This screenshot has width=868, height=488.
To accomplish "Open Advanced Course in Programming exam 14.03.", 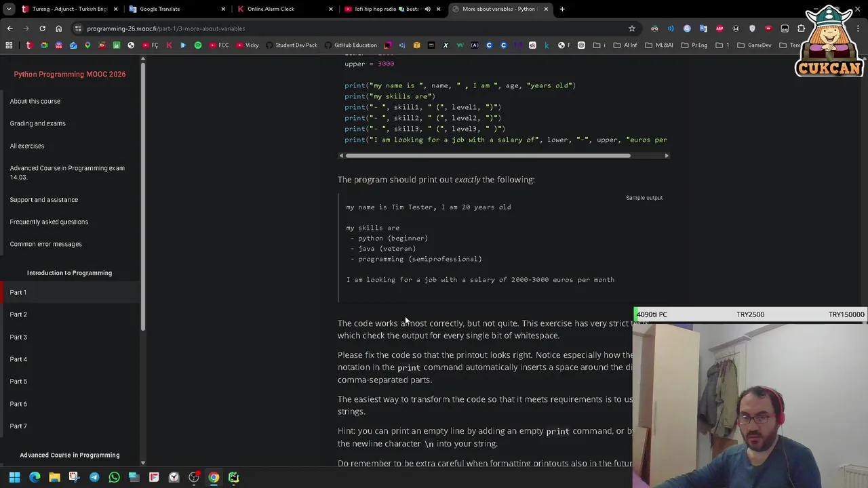I will [67, 172].
